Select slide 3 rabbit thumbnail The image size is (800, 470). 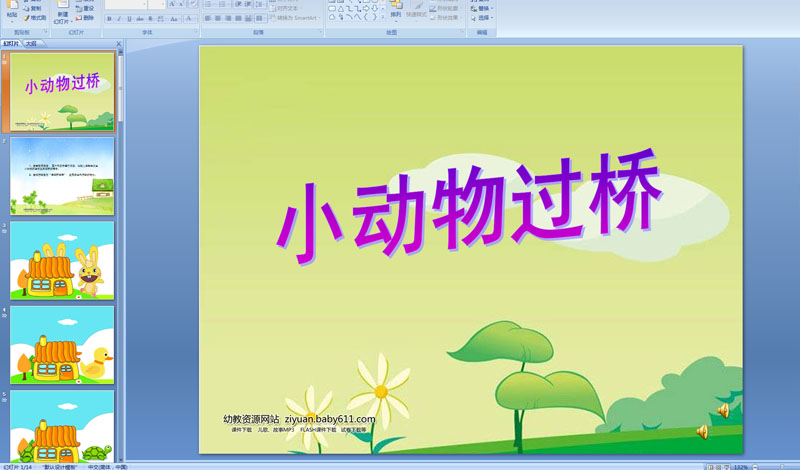pyautogui.click(x=62, y=260)
